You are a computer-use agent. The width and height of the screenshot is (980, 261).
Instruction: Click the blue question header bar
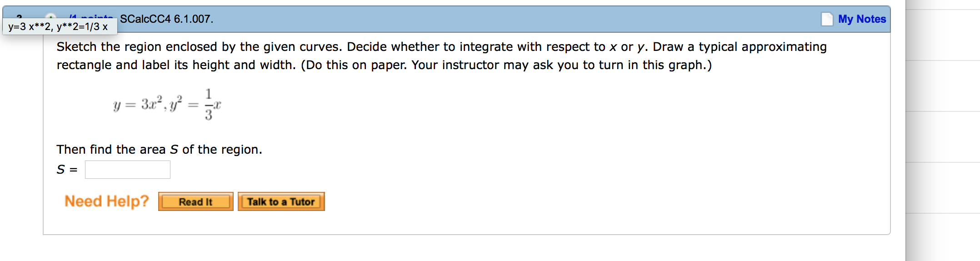point(500,19)
